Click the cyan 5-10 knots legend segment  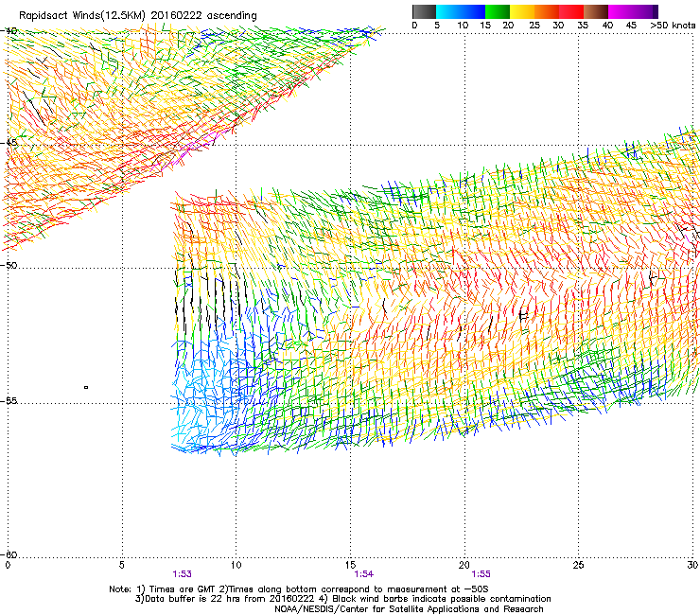(448, 11)
